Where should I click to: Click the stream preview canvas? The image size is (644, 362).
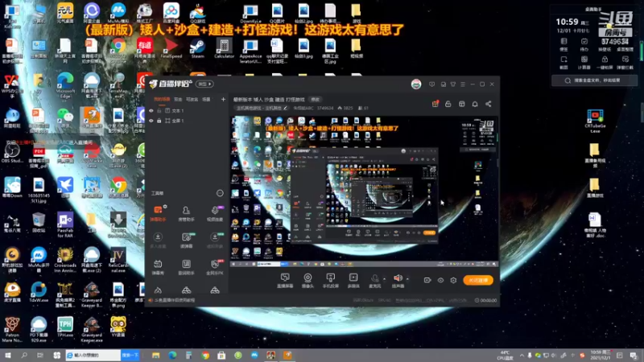[364, 192]
